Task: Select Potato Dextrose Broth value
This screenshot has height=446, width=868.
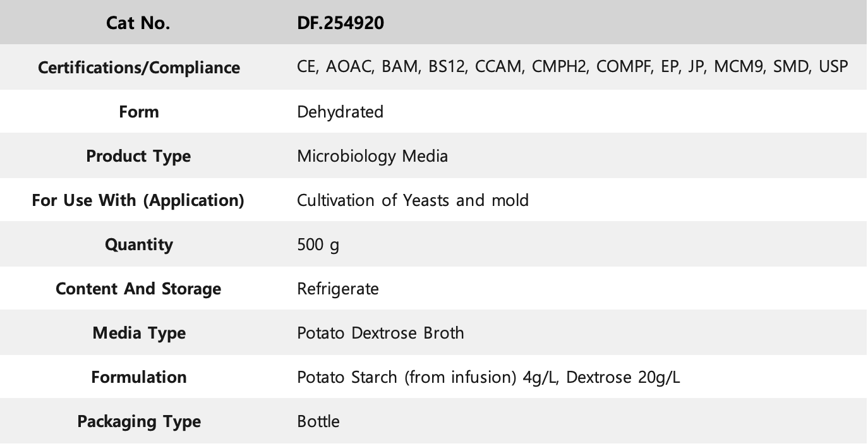Action: click(380, 333)
